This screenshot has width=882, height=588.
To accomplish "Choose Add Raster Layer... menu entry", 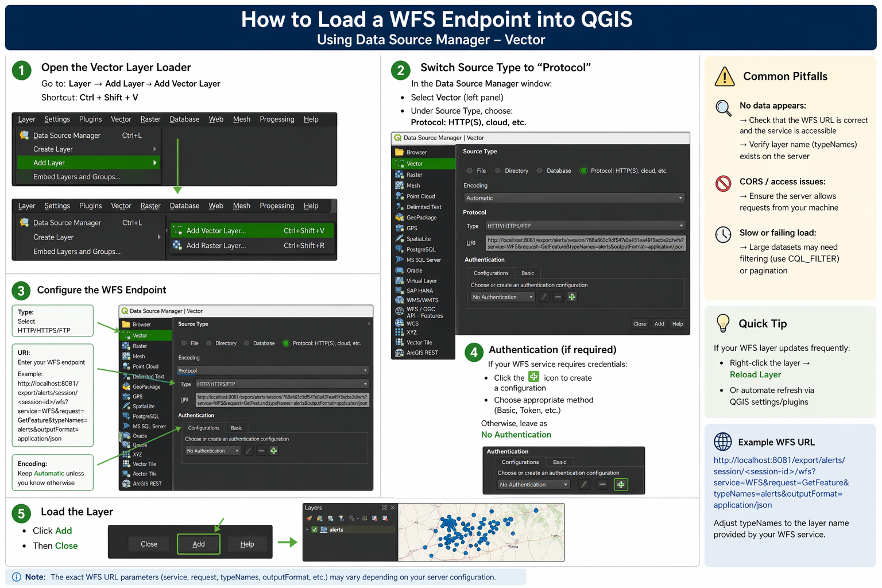I will pos(251,246).
